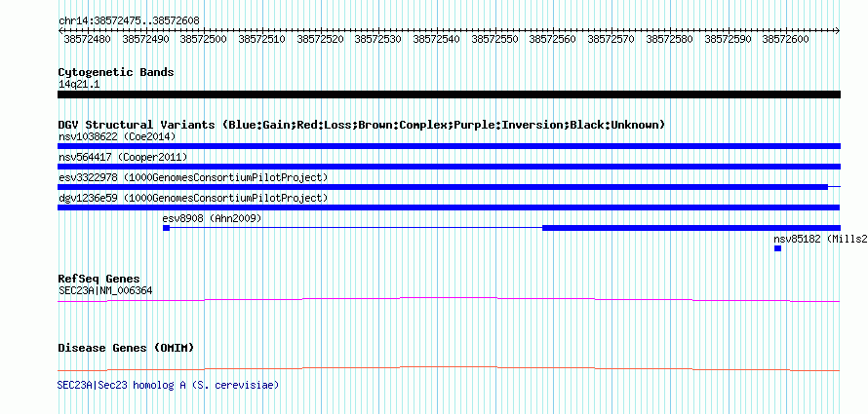Select the 14q21.1 band label

click(x=79, y=85)
